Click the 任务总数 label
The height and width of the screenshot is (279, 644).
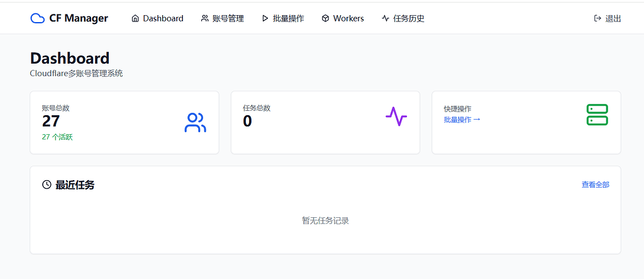click(x=257, y=108)
